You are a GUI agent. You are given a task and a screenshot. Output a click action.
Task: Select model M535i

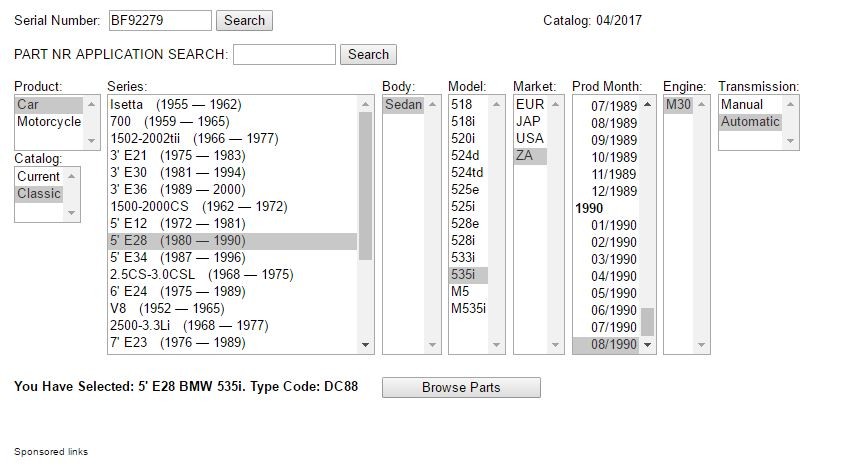tap(468, 308)
